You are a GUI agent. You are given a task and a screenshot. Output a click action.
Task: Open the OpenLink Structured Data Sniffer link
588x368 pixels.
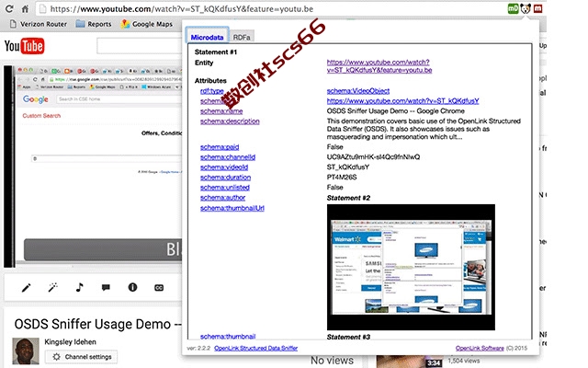pyautogui.click(x=255, y=349)
